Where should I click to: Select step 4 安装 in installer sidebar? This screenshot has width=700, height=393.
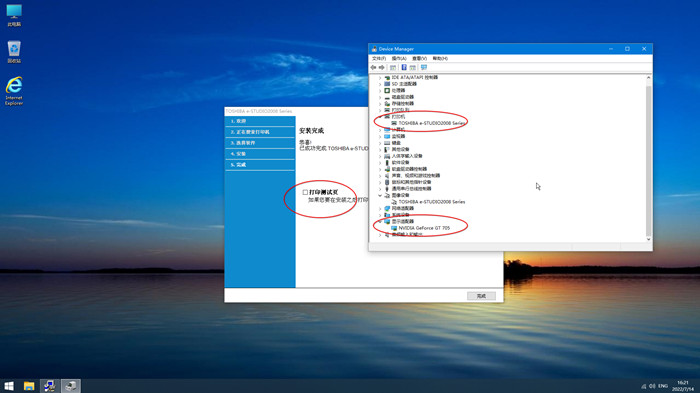coord(260,154)
